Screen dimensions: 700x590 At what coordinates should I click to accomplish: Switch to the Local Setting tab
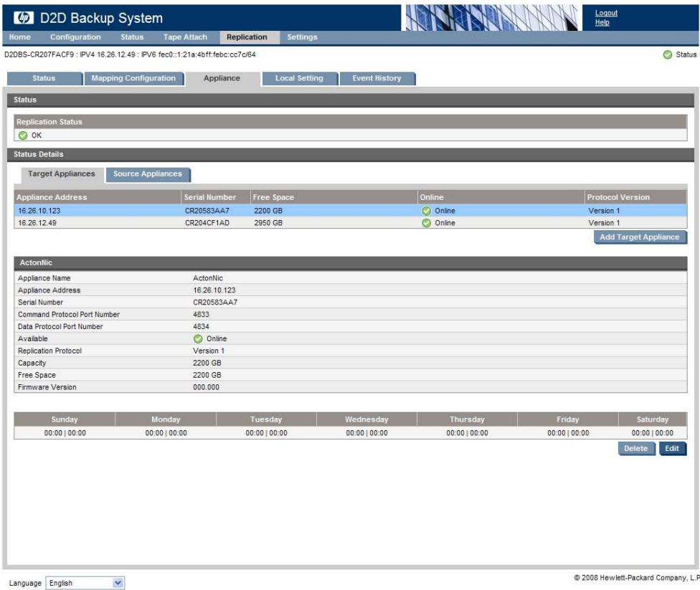(x=299, y=78)
